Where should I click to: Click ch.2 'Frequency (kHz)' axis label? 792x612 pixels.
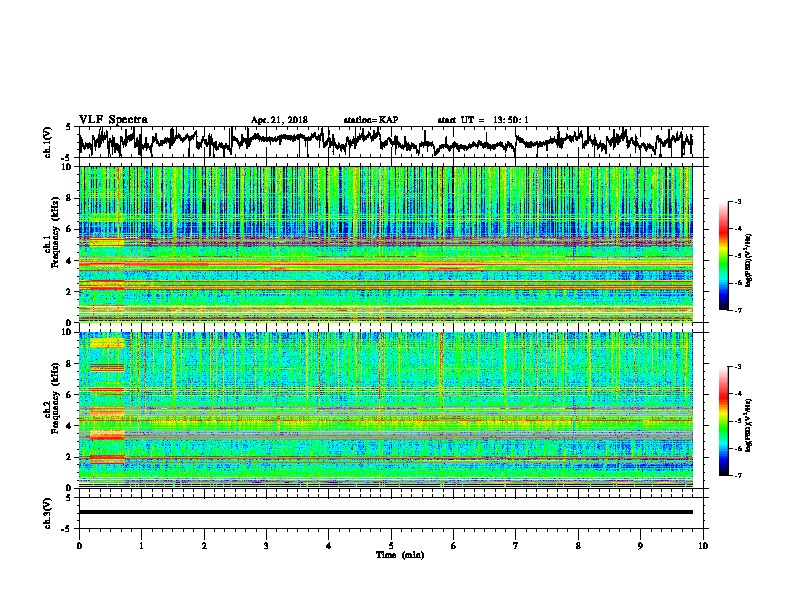(55, 398)
